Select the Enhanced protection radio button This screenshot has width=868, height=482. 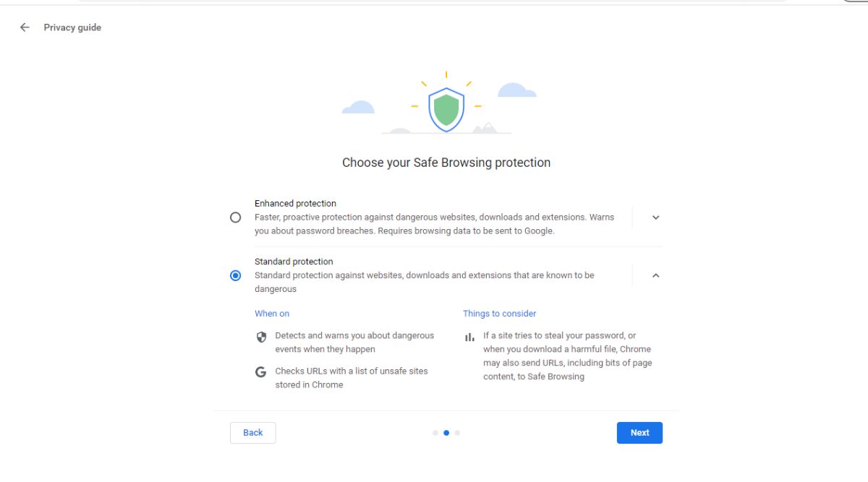click(x=235, y=217)
